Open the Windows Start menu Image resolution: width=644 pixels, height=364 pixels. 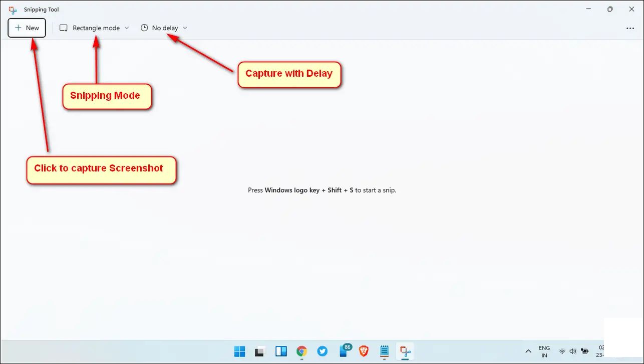(239, 351)
